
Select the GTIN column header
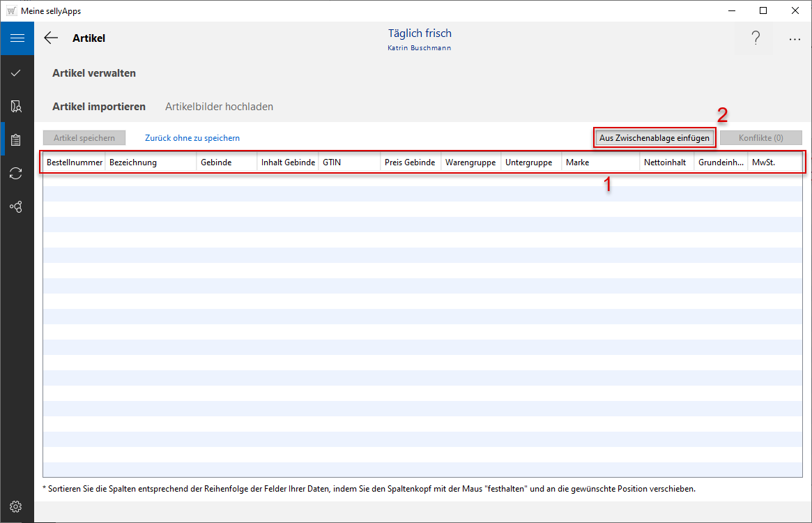tap(348, 162)
